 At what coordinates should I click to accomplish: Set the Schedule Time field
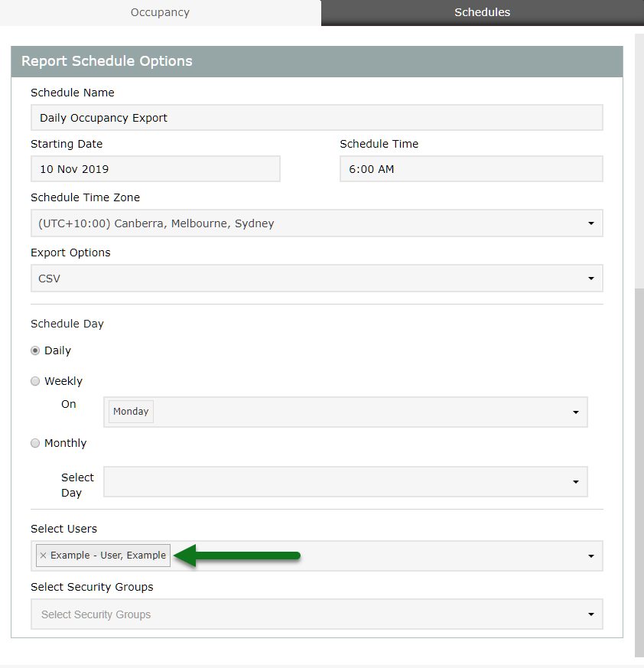471,168
